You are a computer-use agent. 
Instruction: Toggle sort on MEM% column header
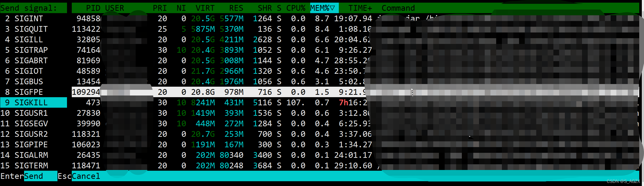324,8
